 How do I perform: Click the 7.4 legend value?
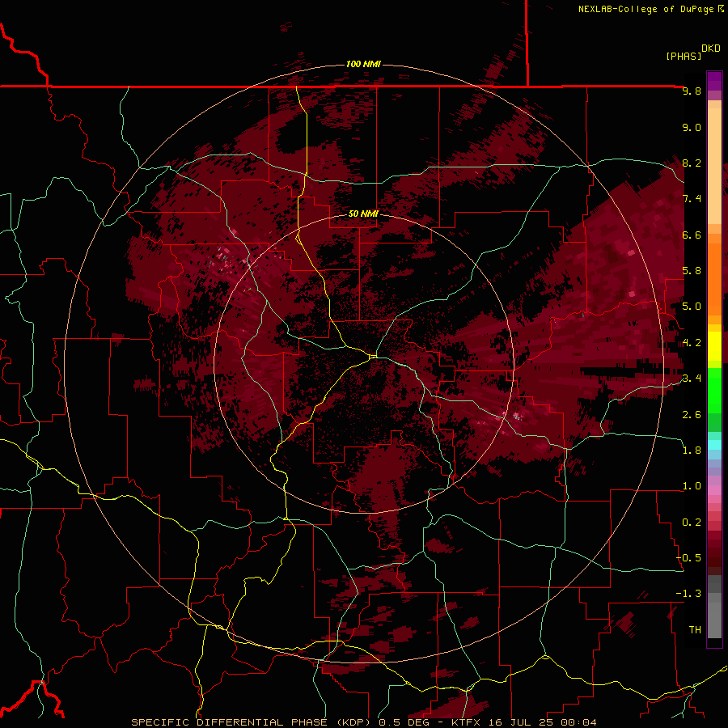click(692, 199)
